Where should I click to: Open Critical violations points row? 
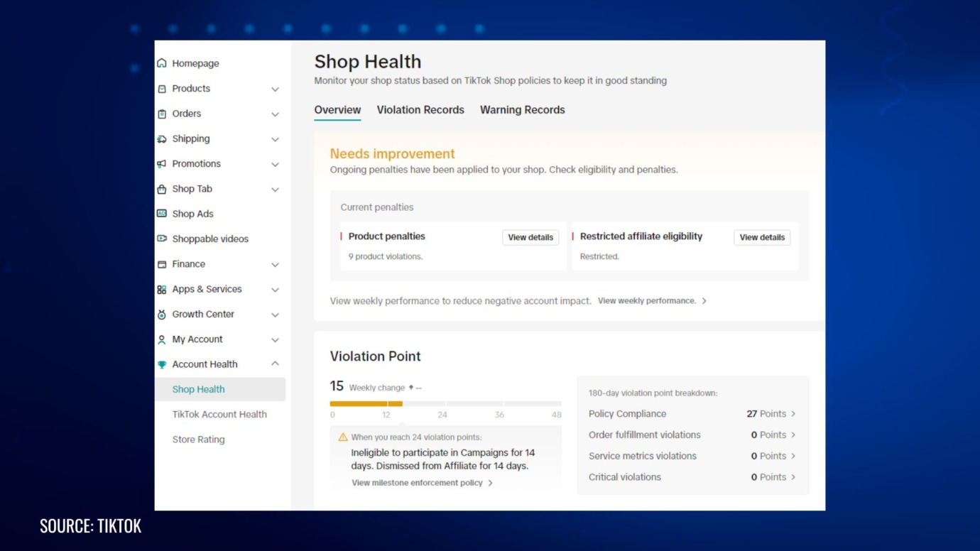click(692, 477)
